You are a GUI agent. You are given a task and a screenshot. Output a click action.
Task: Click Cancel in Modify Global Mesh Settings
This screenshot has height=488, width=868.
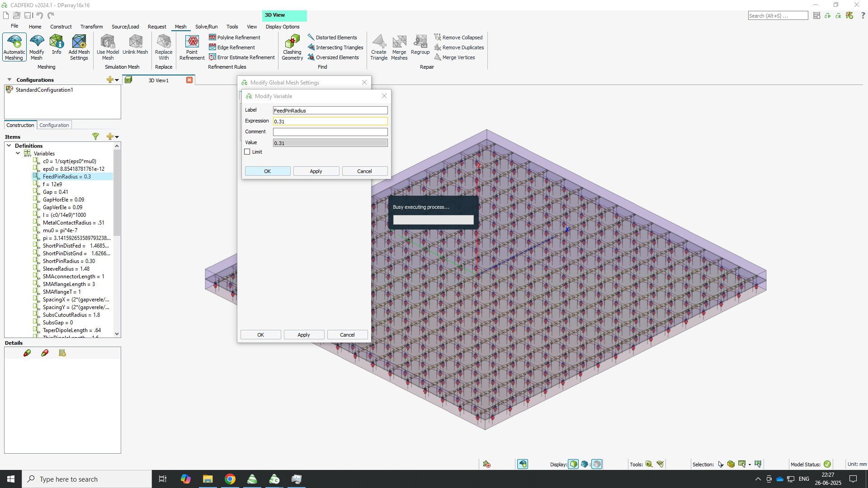347,335
